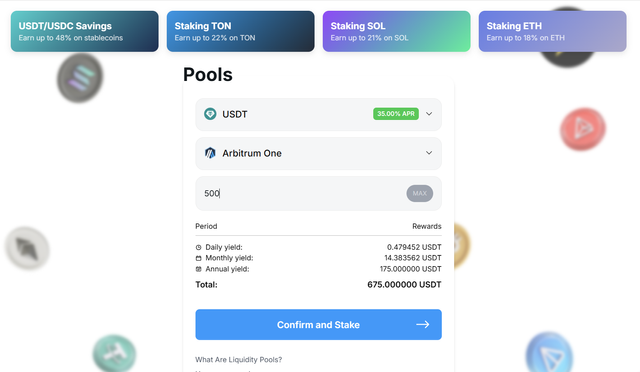Click the Period column label
The height and width of the screenshot is (372, 640).
pyautogui.click(x=206, y=226)
